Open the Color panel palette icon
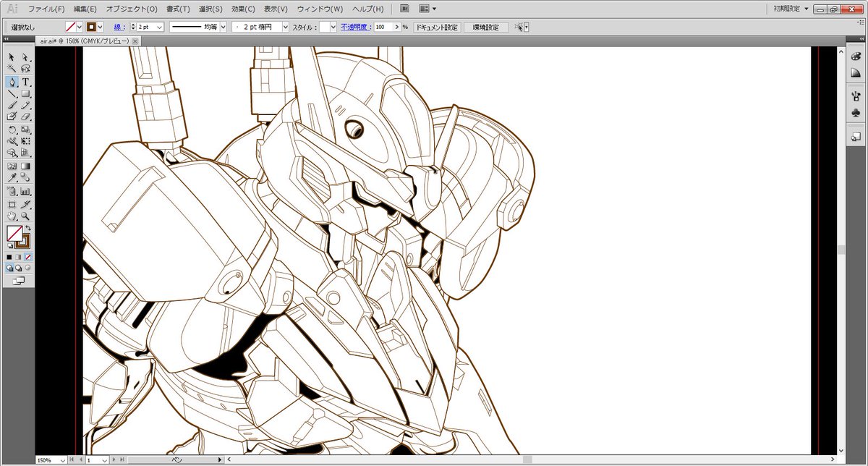Image resolution: width=868 pixels, height=466 pixels. coord(856,57)
